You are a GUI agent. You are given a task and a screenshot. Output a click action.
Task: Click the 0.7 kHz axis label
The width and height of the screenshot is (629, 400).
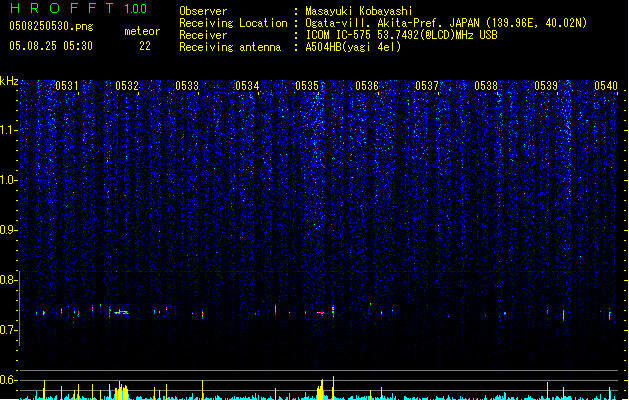point(8,330)
